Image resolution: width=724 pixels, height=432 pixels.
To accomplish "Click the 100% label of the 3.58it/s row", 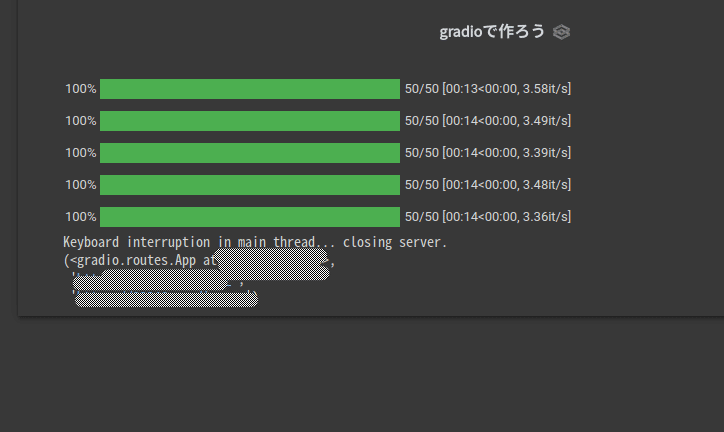I will (x=81, y=89).
